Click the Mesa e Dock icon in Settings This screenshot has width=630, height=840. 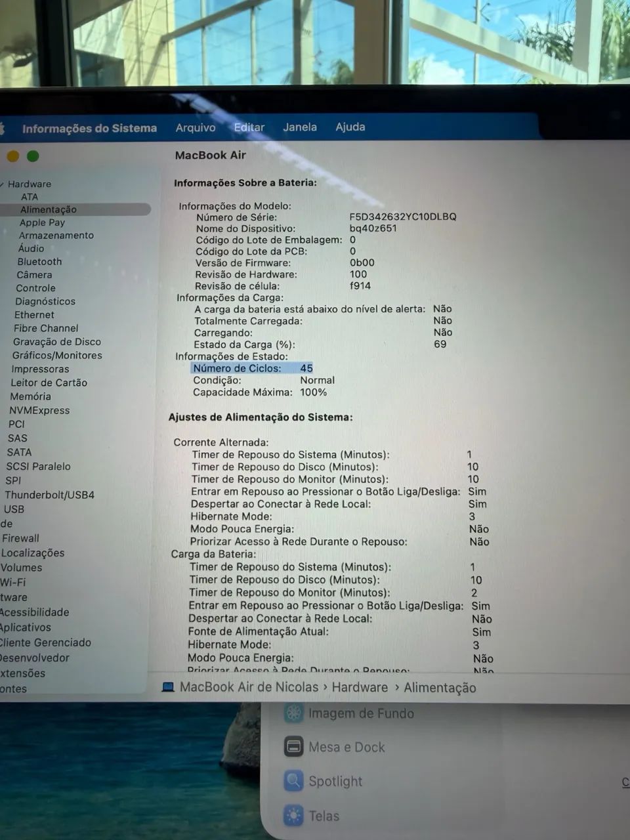(293, 747)
